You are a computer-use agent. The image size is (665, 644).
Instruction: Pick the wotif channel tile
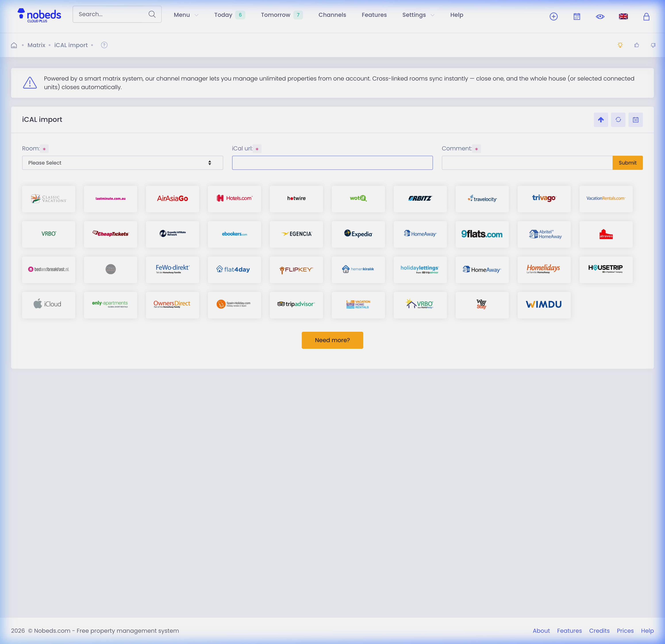(x=358, y=199)
